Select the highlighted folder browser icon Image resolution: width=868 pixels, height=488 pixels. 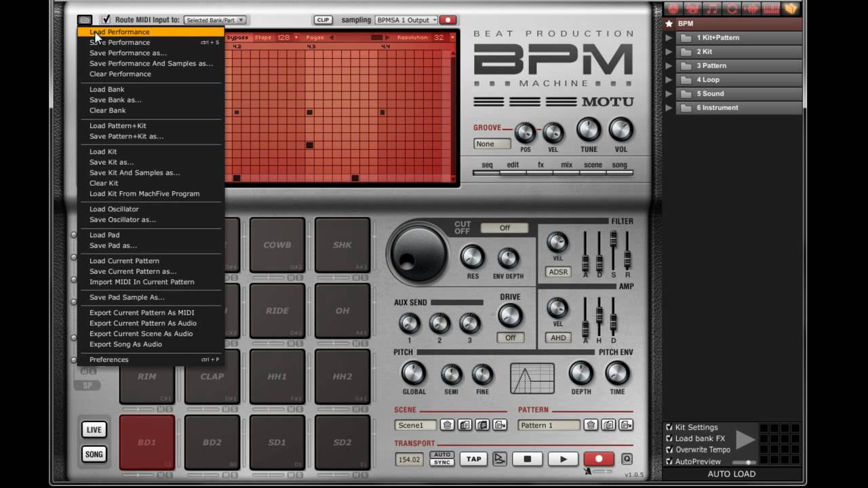click(x=791, y=9)
